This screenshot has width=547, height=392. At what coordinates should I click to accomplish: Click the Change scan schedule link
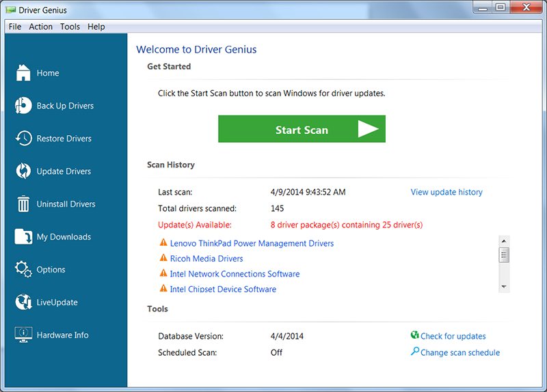coord(460,352)
